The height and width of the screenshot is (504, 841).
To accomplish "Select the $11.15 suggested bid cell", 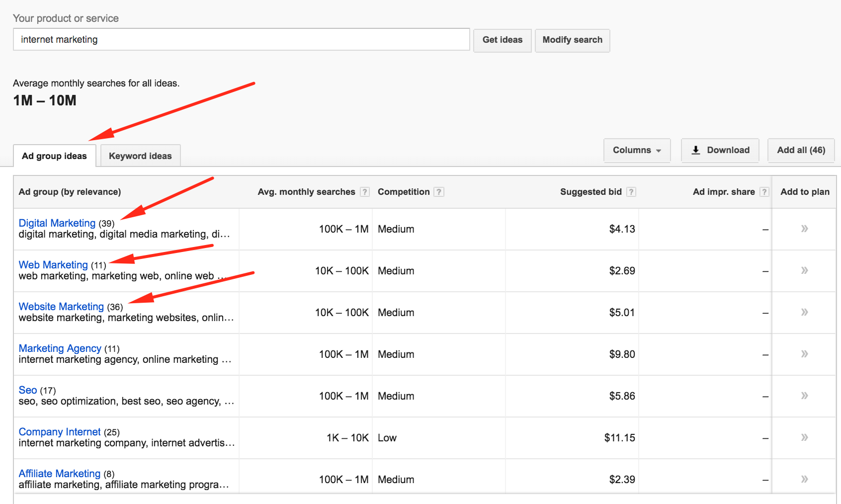I will click(x=572, y=438).
